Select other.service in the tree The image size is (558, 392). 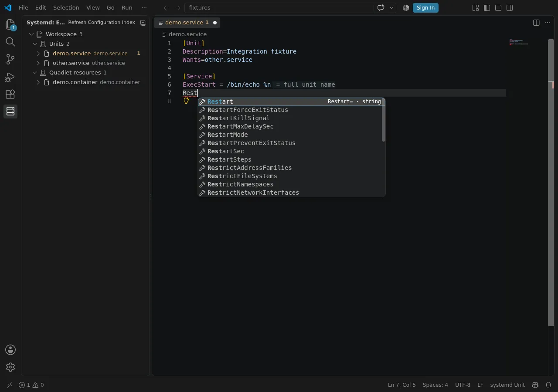[x=85, y=63]
